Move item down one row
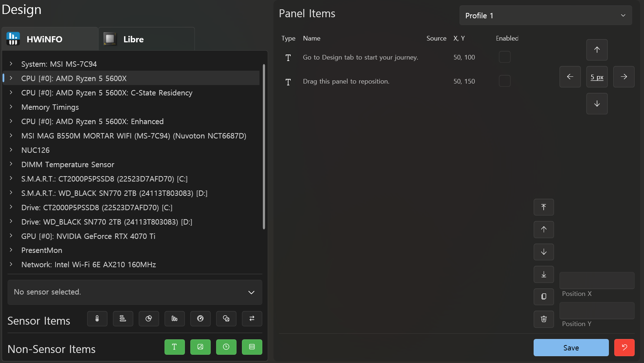 click(544, 252)
